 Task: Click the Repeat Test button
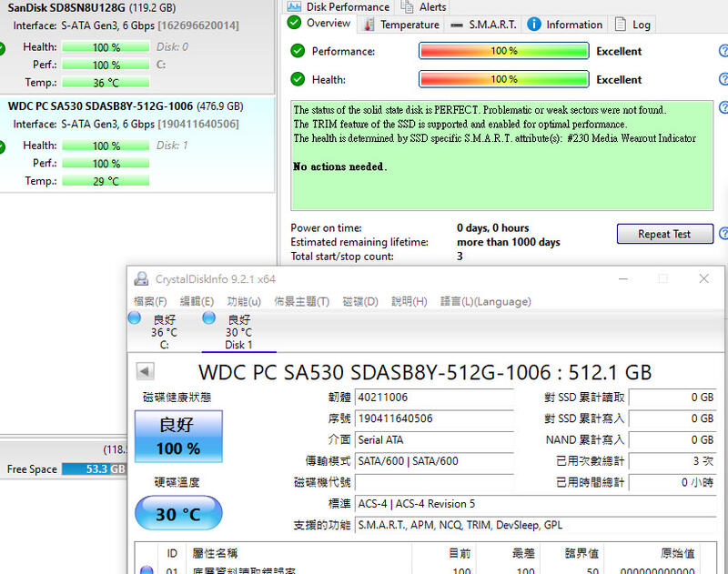click(x=664, y=234)
